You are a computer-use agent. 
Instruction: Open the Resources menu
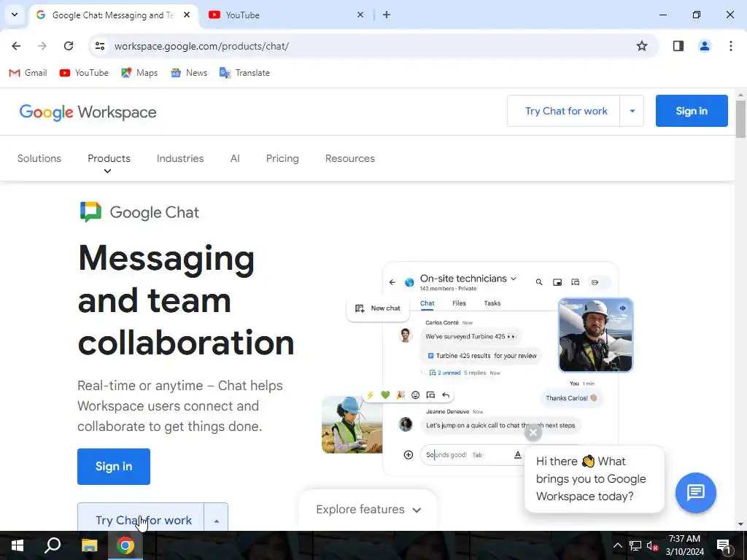[349, 158]
